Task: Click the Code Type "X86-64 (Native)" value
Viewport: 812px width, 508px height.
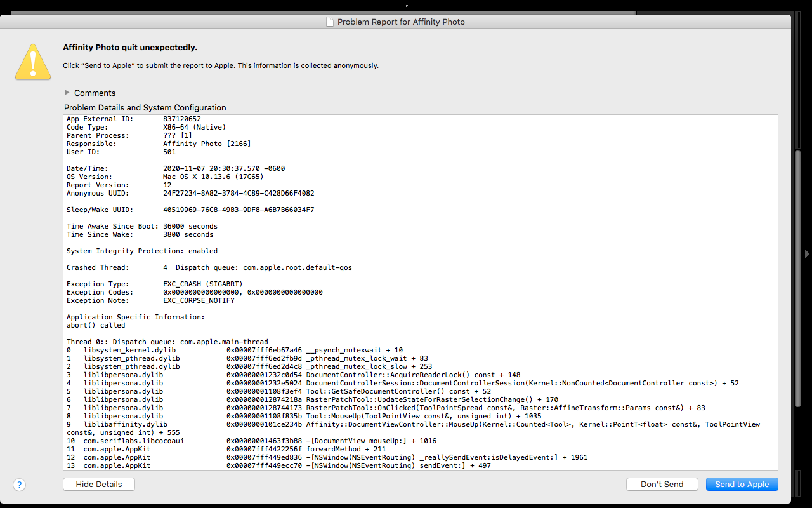Action: [x=194, y=127]
